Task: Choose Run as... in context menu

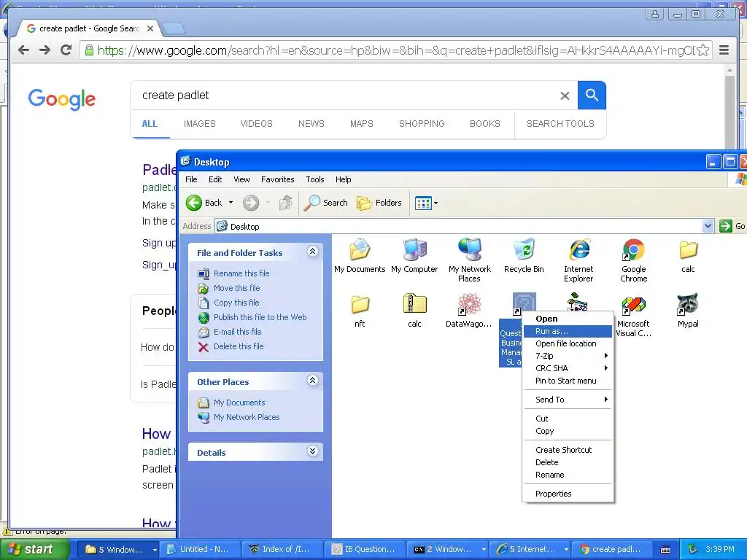Action: click(x=568, y=332)
